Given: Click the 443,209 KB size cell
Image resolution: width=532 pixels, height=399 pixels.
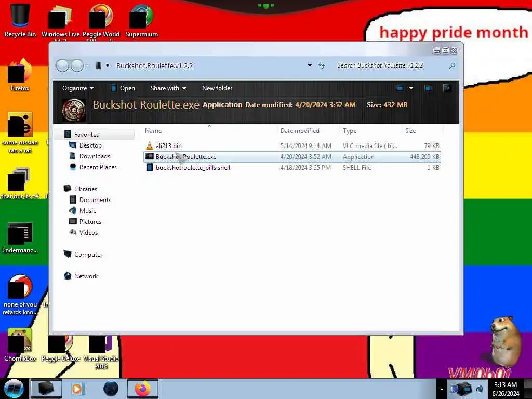Looking at the screenshot, I should point(424,157).
